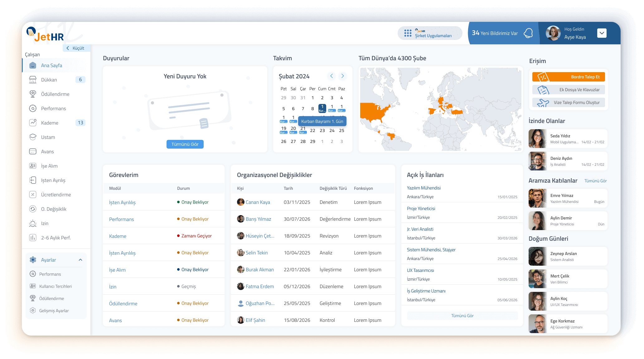Viewport: 644px width, 359px height.
Task: Click Tümünü Gör button under Duyurular
Action: [x=185, y=144]
